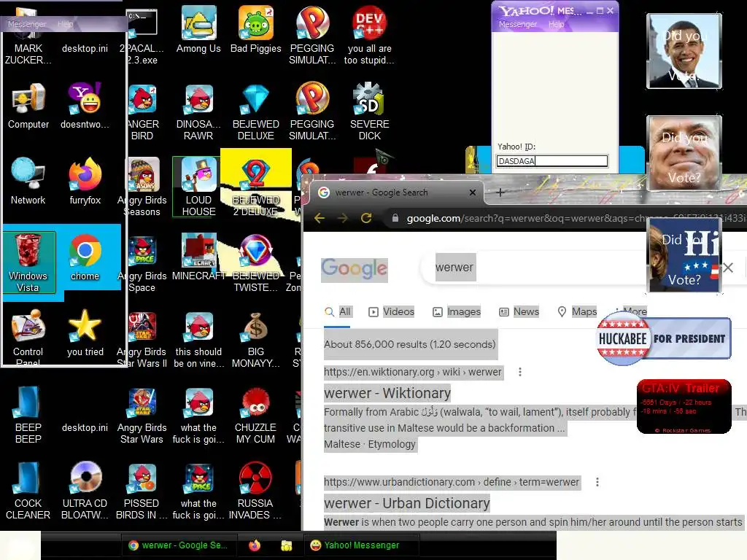The width and height of the screenshot is (747, 560).
Task: Switch to the Maps search tab
Action: 577,312
